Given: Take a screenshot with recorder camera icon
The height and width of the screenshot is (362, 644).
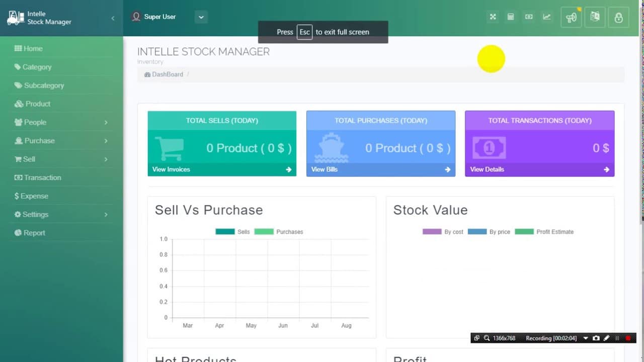Looking at the screenshot, I should point(596,338).
